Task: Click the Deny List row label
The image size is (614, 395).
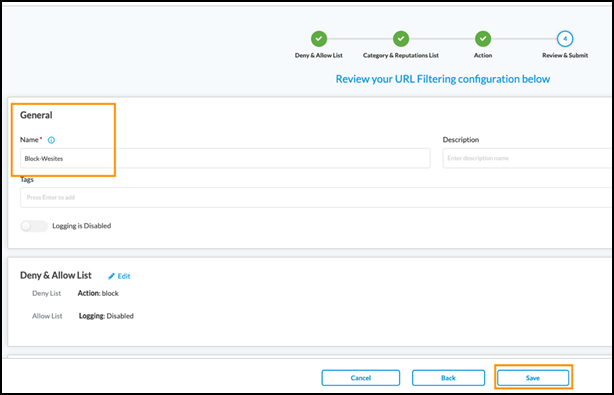Action: [x=47, y=293]
